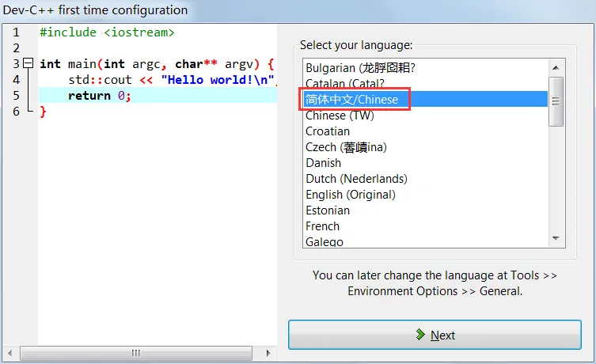This screenshot has height=364, width=596.
Task: Click the code preview horizontal scrollbar thumb
Action: click(135, 353)
